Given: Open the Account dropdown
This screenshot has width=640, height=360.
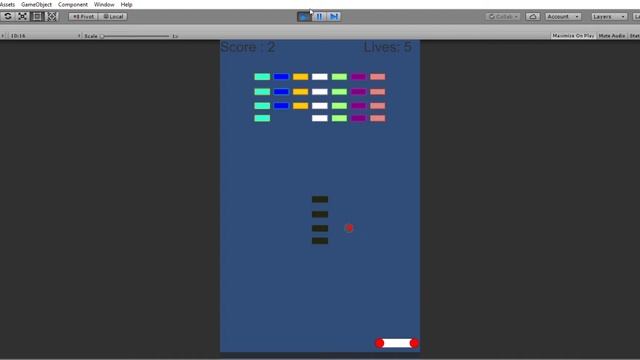Looking at the screenshot, I should tap(563, 16).
